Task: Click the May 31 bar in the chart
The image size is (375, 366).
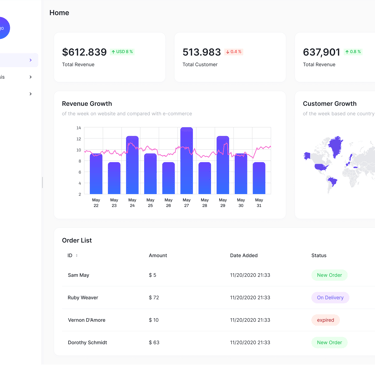Action: pyautogui.click(x=259, y=178)
